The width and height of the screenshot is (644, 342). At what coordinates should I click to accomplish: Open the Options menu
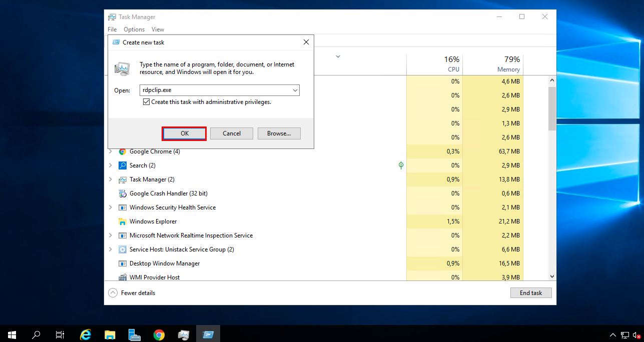(x=134, y=29)
